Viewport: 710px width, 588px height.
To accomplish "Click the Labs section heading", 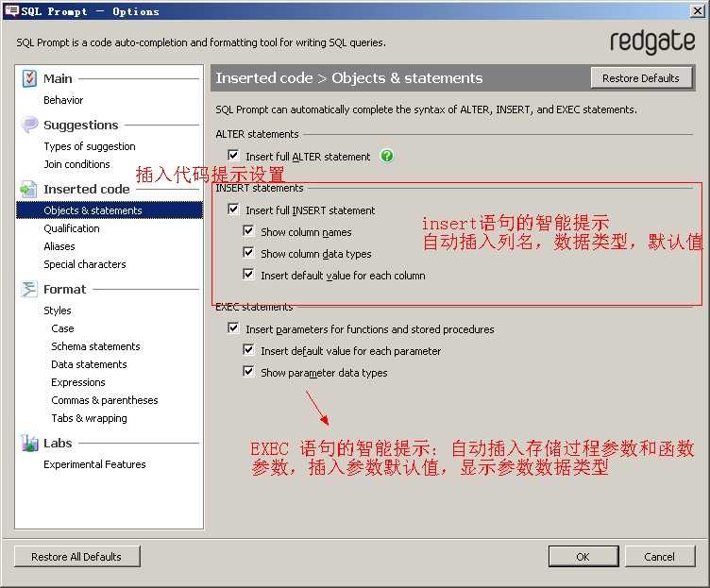I will 58,444.
